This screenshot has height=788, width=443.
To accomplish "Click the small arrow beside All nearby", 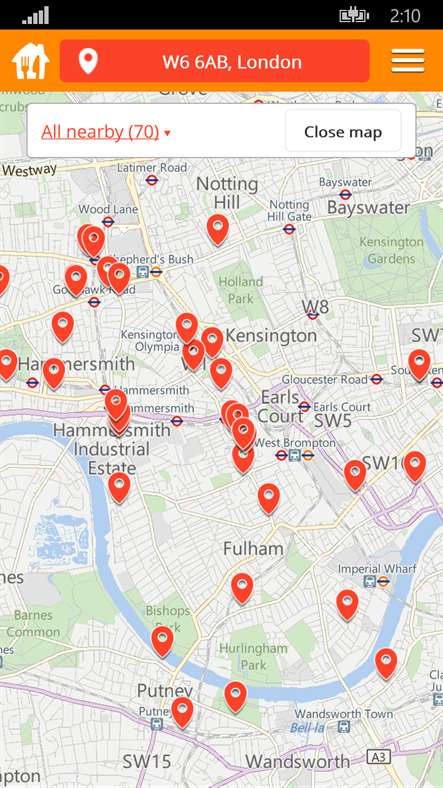I will coord(167,133).
